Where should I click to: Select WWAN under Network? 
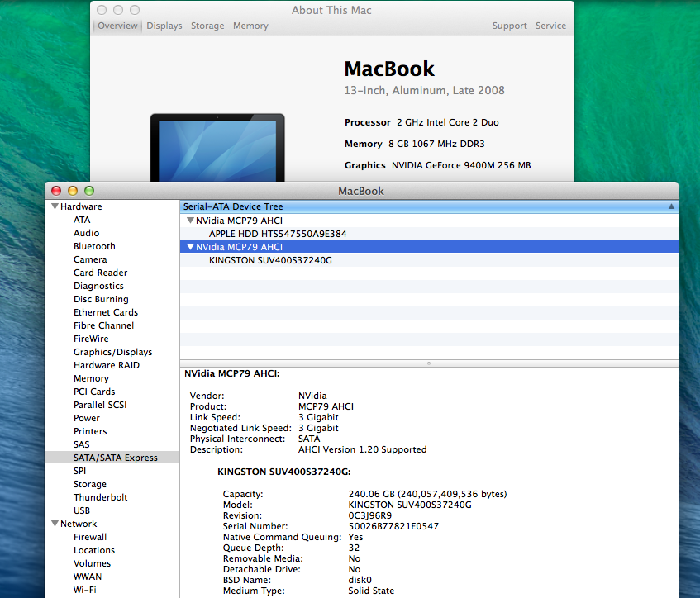point(88,577)
